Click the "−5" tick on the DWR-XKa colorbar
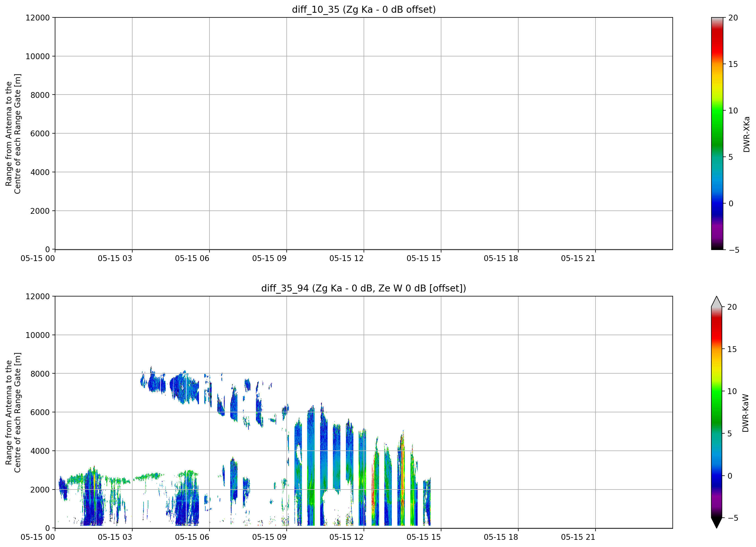756x547 pixels. point(733,250)
